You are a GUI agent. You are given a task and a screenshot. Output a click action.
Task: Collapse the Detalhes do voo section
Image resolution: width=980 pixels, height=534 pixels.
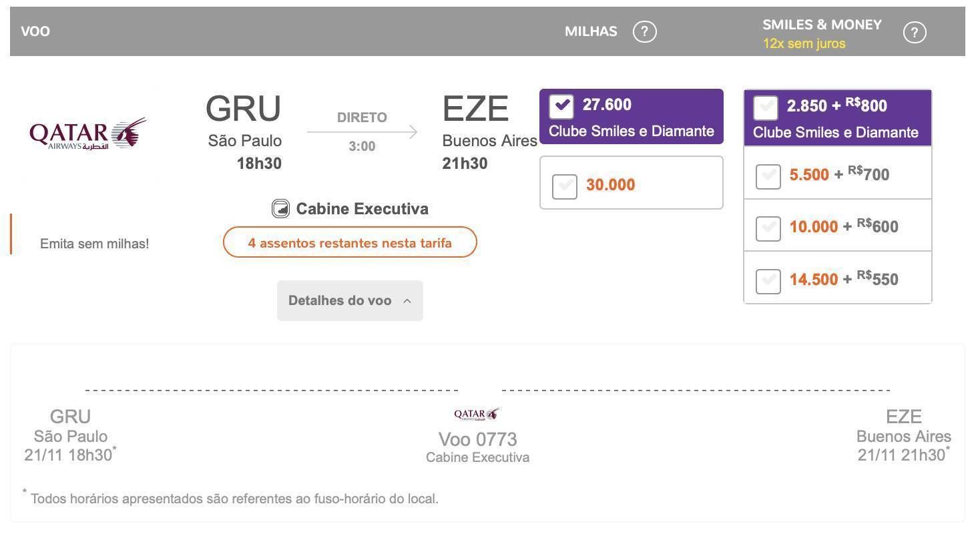point(350,300)
